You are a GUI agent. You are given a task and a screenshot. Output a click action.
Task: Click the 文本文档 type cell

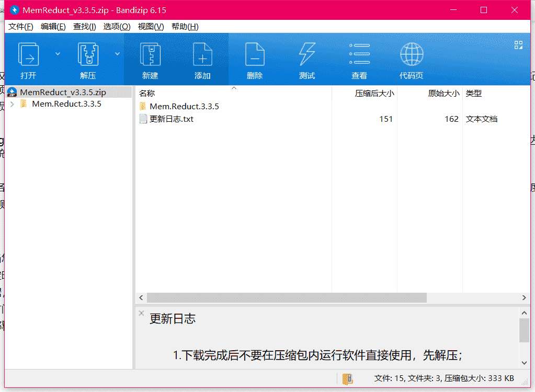(482, 119)
